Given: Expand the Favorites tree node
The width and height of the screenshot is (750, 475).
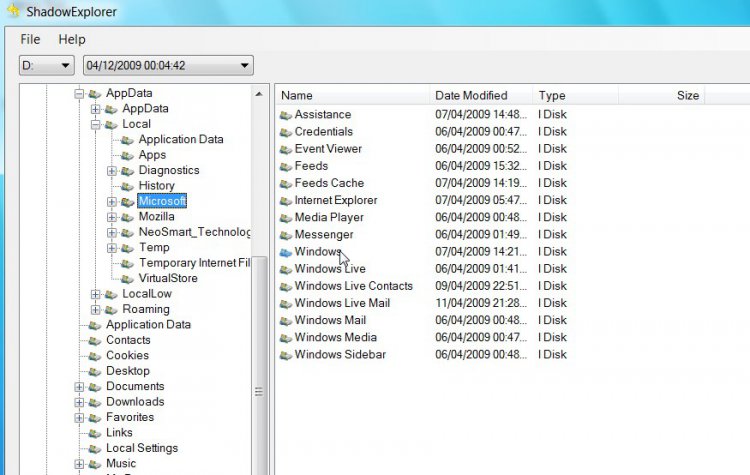Looking at the screenshot, I should (x=79, y=418).
